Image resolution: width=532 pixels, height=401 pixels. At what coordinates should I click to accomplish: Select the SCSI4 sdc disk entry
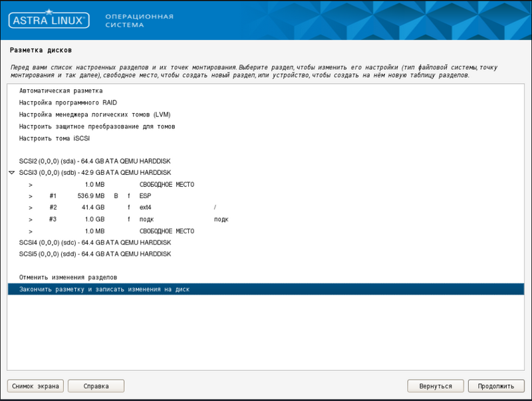[x=96, y=243]
